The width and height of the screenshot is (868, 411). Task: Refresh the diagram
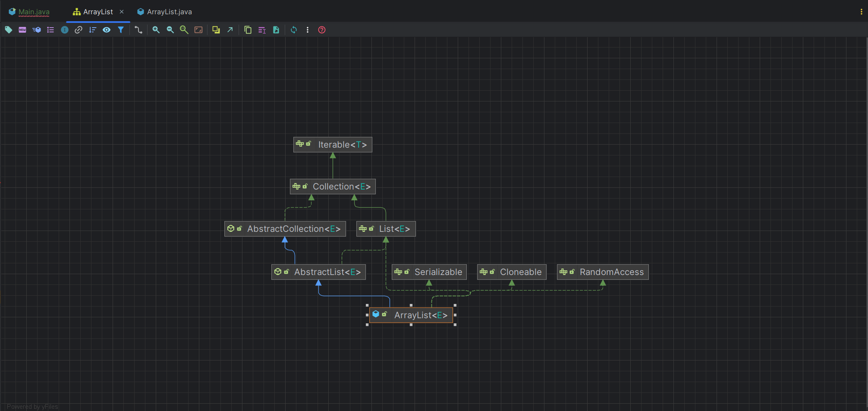tap(294, 30)
